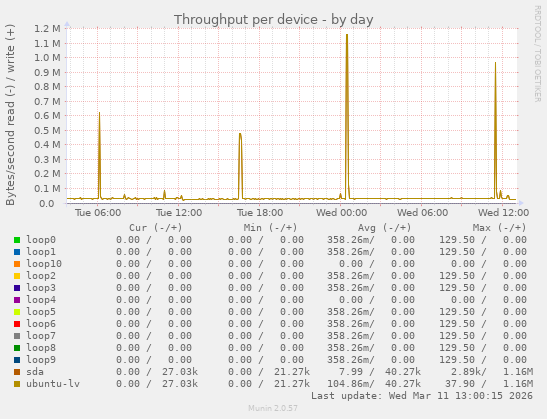Click the loop2 yellow legend swatch
547x419 pixels.
(x=17, y=276)
